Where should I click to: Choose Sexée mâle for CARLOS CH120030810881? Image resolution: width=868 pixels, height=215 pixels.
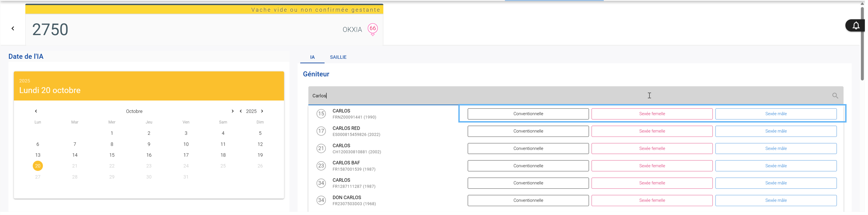pos(776,149)
